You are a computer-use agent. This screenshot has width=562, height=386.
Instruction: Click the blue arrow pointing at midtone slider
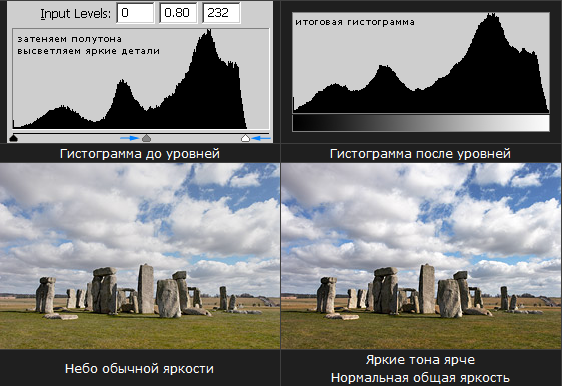coord(129,138)
